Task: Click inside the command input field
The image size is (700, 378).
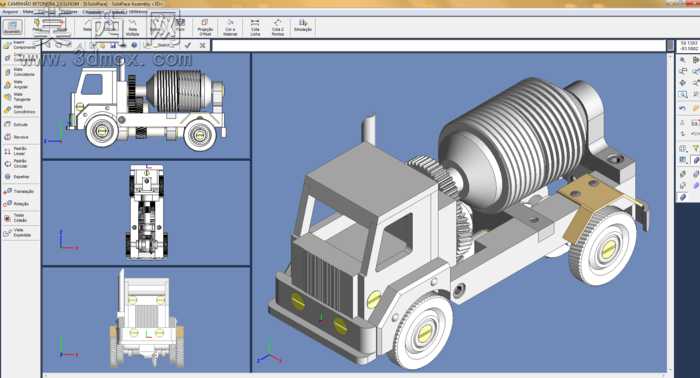Action: [x=439, y=46]
